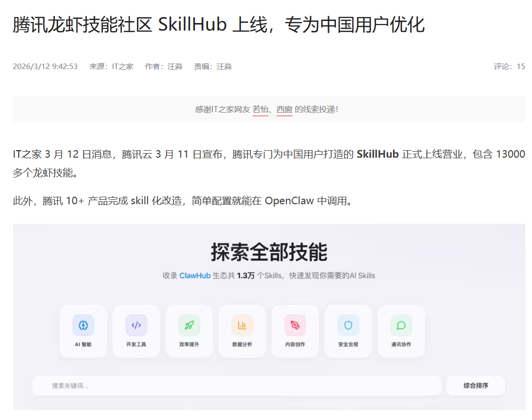Select the 安全合规 shield icon
Image resolution: width=532 pixels, height=420 pixels.
(348, 325)
